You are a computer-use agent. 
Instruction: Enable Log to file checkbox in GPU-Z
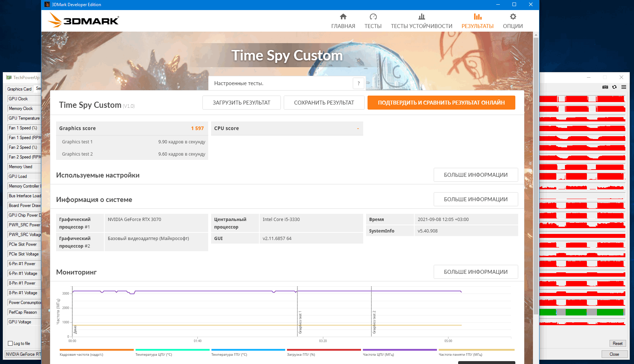point(10,344)
